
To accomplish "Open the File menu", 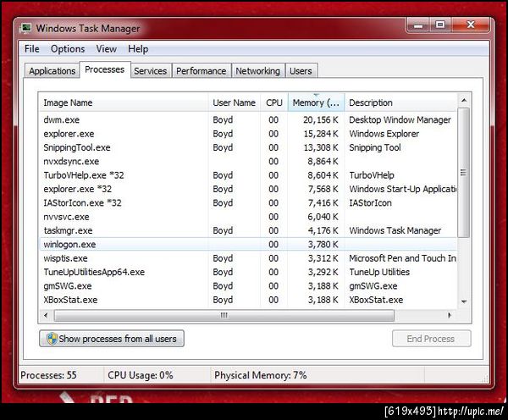I will [x=32, y=49].
